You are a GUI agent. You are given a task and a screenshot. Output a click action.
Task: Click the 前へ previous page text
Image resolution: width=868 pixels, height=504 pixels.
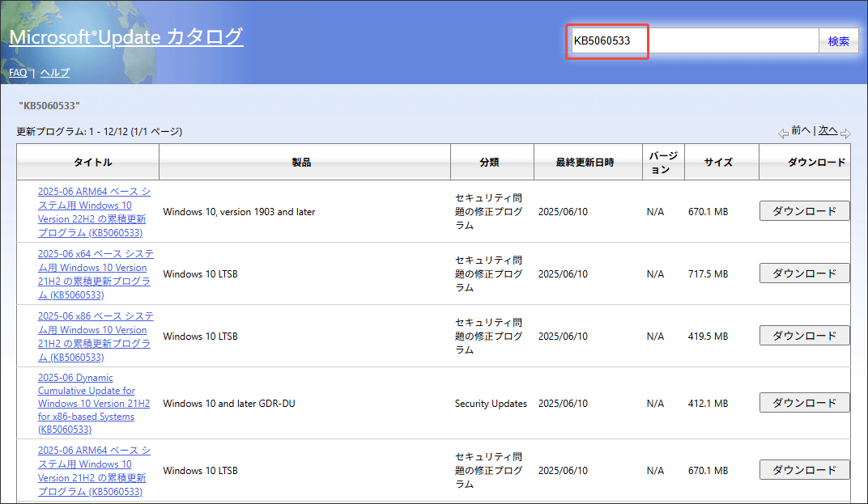point(801,130)
